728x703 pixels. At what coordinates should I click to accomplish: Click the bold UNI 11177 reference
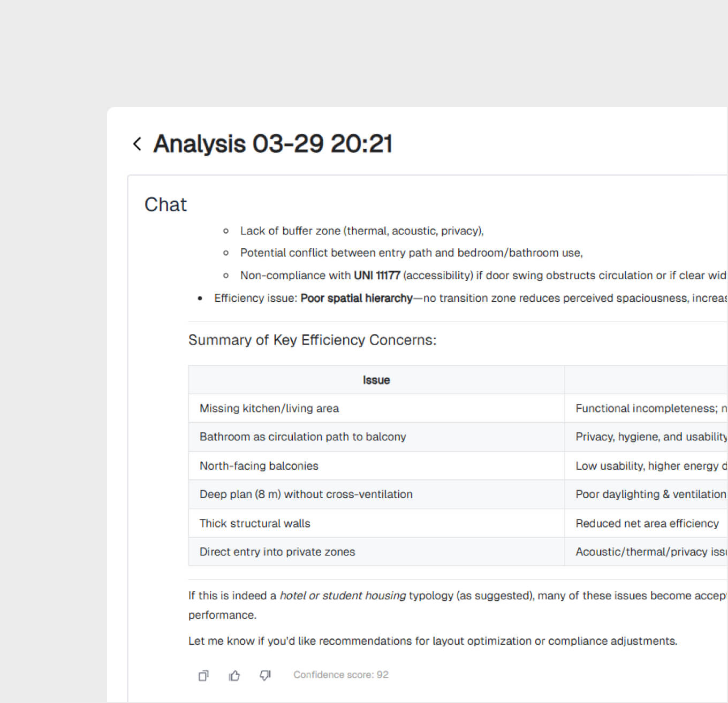(377, 276)
